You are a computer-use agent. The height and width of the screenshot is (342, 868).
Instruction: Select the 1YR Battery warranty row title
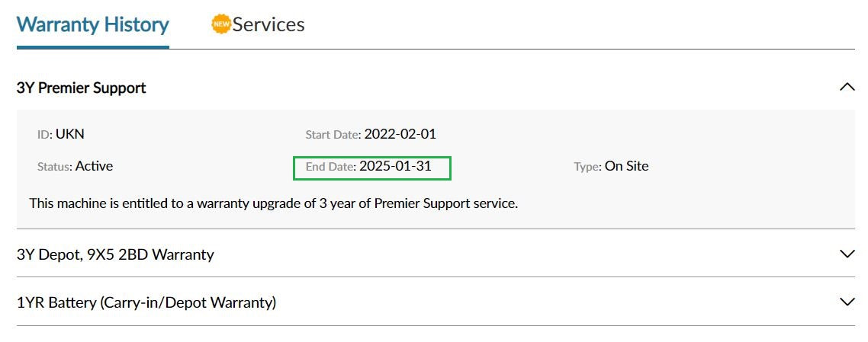(x=146, y=302)
